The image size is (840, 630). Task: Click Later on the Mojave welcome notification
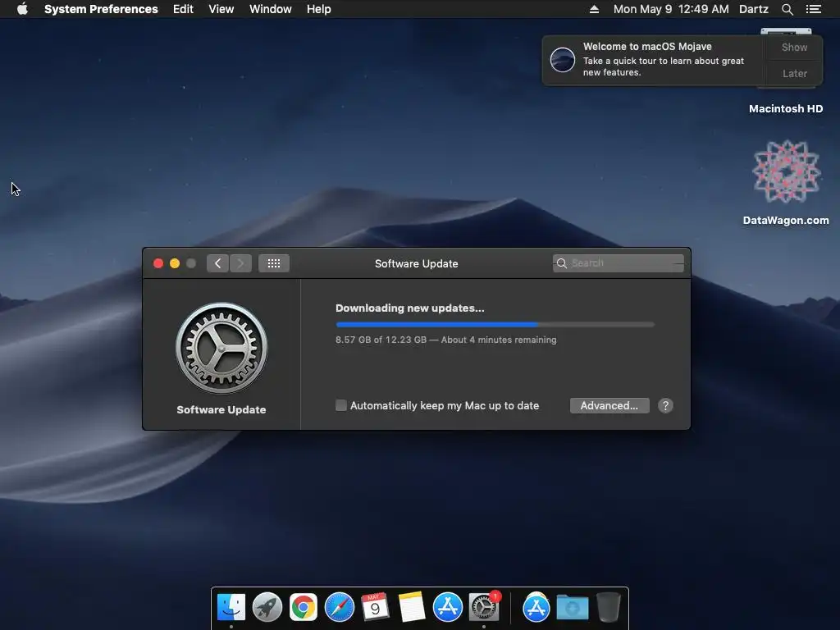(x=794, y=73)
